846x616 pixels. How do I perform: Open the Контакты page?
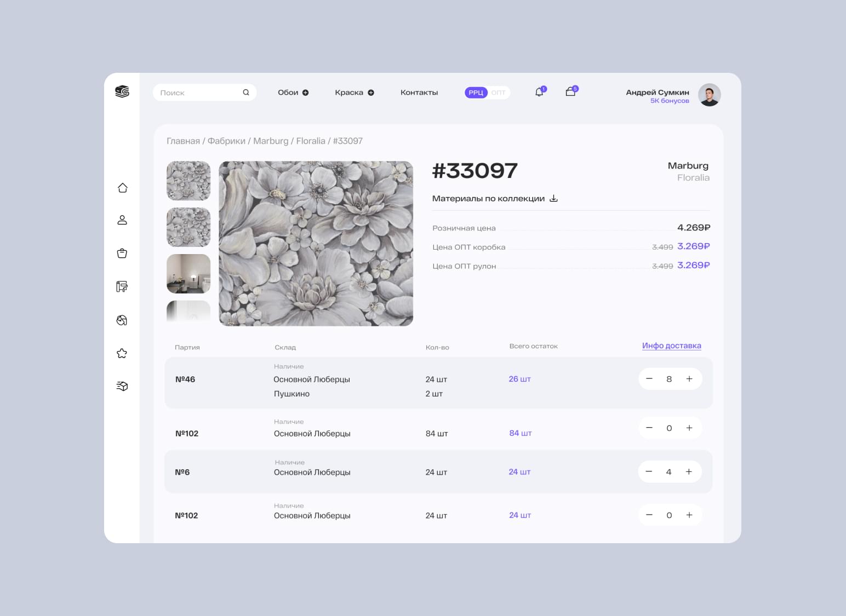[x=419, y=93]
